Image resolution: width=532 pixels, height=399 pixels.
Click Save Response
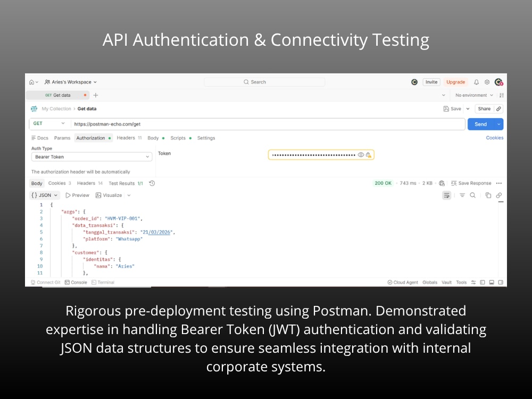(x=471, y=183)
